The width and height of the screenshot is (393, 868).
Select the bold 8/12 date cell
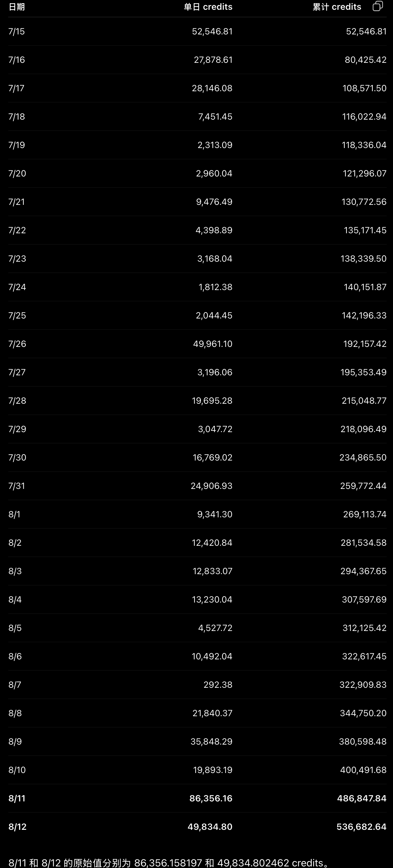coord(18,827)
